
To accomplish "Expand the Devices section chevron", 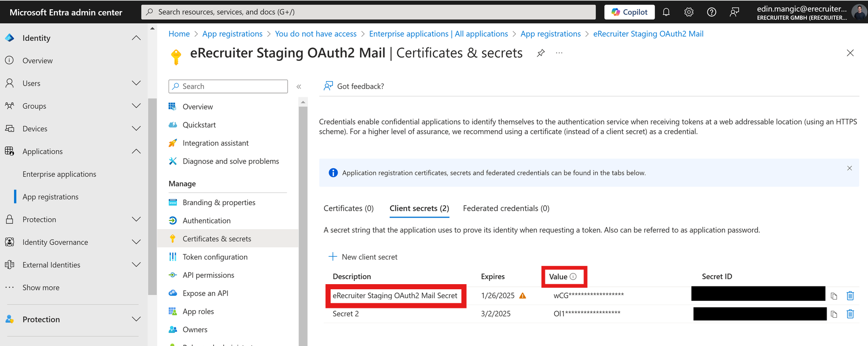I will [x=136, y=128].
